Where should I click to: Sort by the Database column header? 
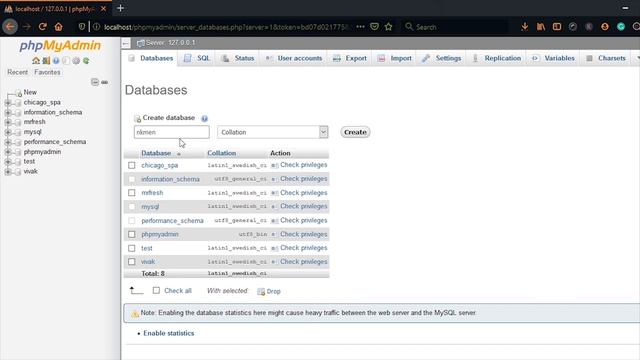(x=156, y=153)
